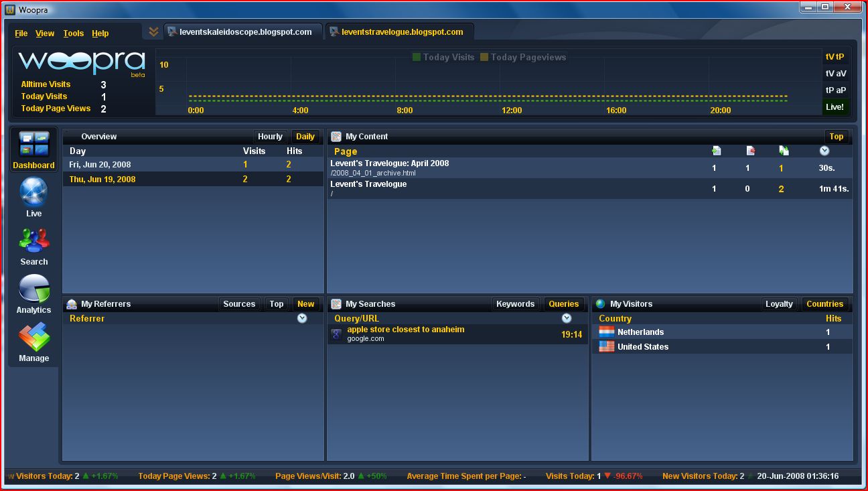The image size is (868, 491).
Task: Switch Overview to Daily
Action: [x=305, y=136]
